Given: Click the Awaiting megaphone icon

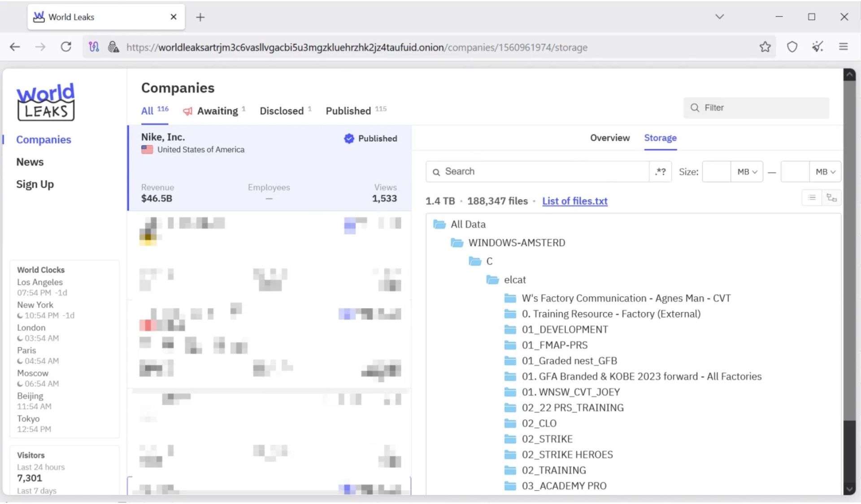Looking at the screenshot, I should point(187,111).
